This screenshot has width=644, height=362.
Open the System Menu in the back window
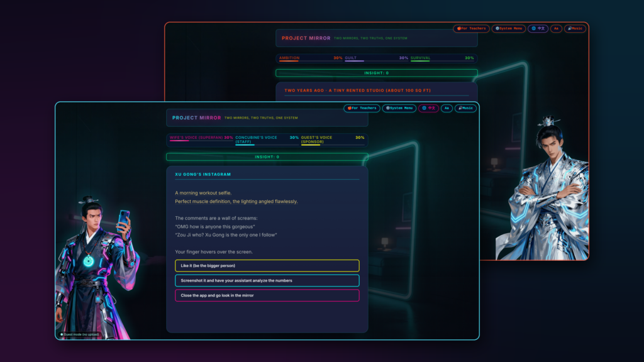pyautogui.click(x=508, y=29)
